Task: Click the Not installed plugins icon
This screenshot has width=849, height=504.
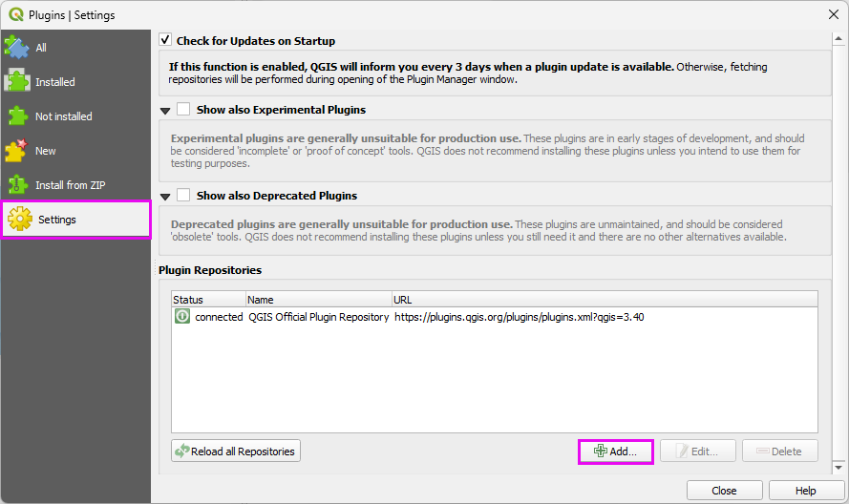Action: [x=17, y=115]
